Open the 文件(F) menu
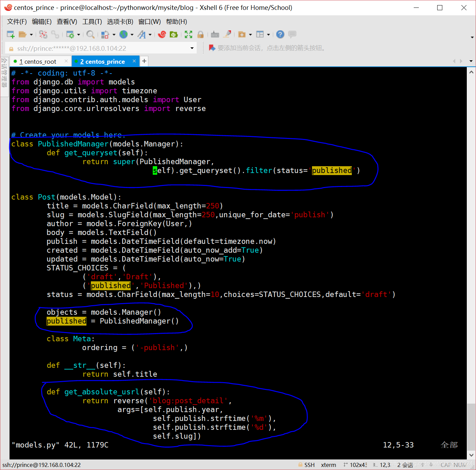The width and height of the screenshot is (476, 470). (x=17, y=22)
